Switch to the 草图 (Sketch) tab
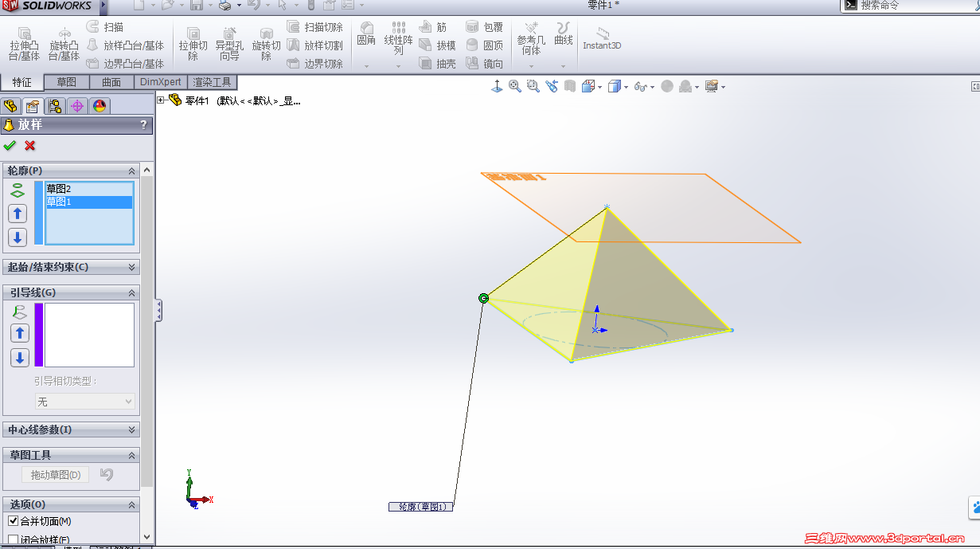Viewport: 980px width, 549px height. point(67,82)
